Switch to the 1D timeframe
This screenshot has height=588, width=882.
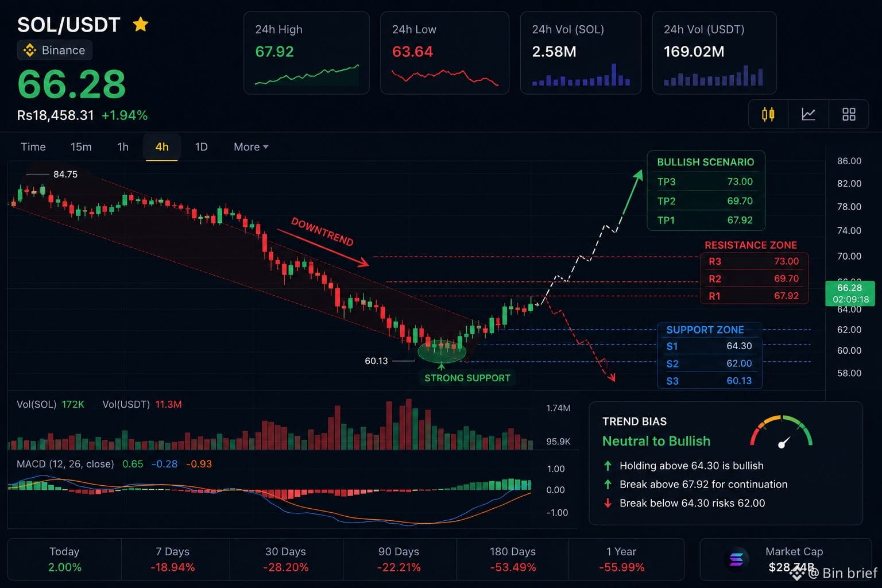[201, 147]
